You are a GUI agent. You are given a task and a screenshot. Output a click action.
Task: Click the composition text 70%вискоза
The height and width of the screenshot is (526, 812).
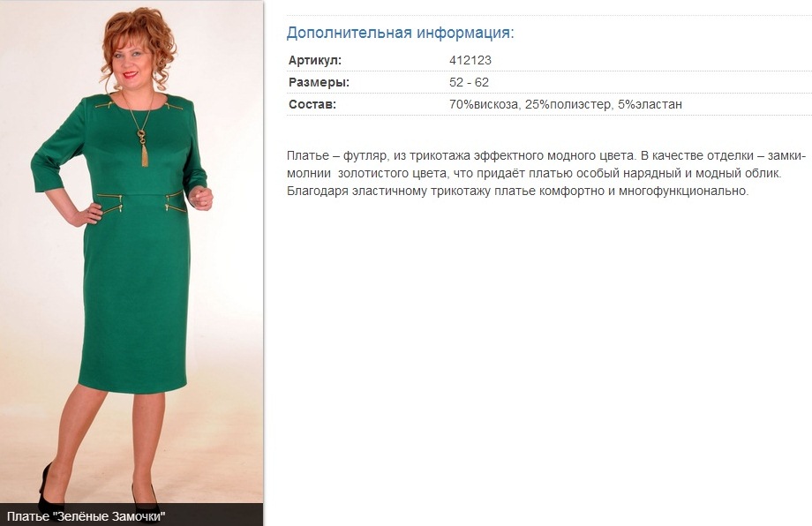[485, 104]
